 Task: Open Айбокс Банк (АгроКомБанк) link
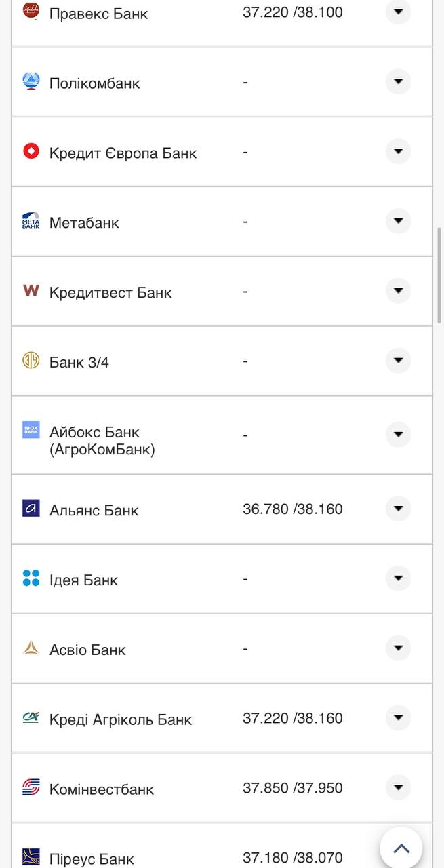tap(102, 441)
